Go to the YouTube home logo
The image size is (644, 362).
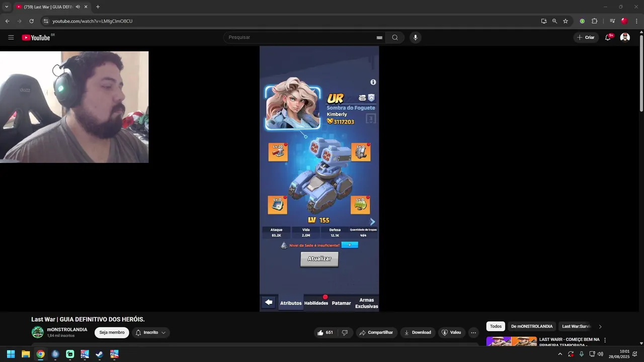[x=36, y=38]
